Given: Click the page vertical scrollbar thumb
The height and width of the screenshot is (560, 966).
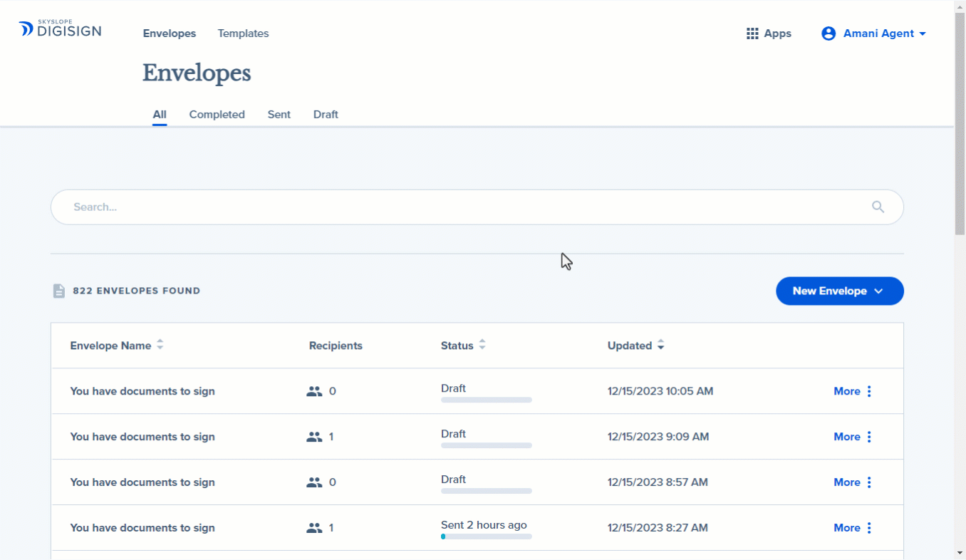Looking at the screenshot, I should 960,125.
